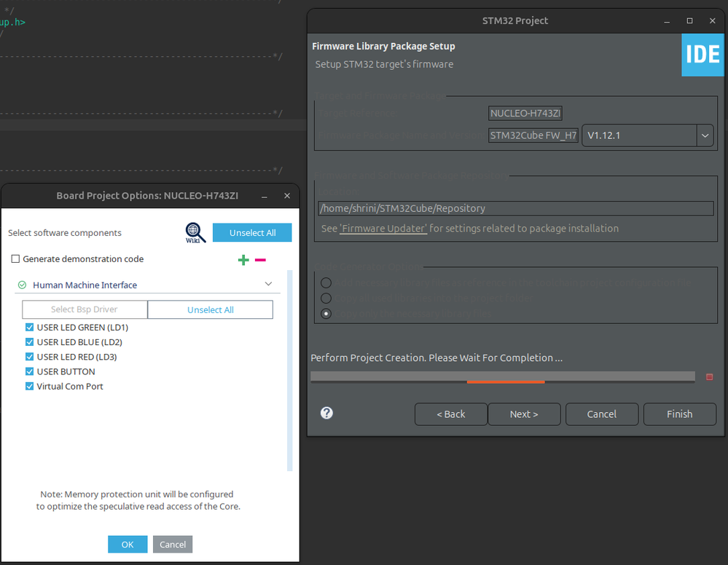Screen dimensions: 728x565
Task: Minimize the STM32 Project window
Action: pos(667,21)
